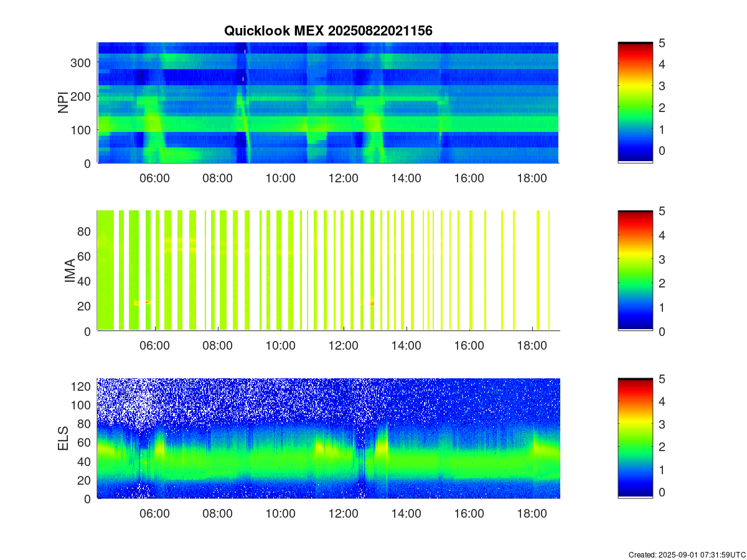Click the 20 tick on IMA y-axis
Screen dimensions: 747x560
pos(85,306)
